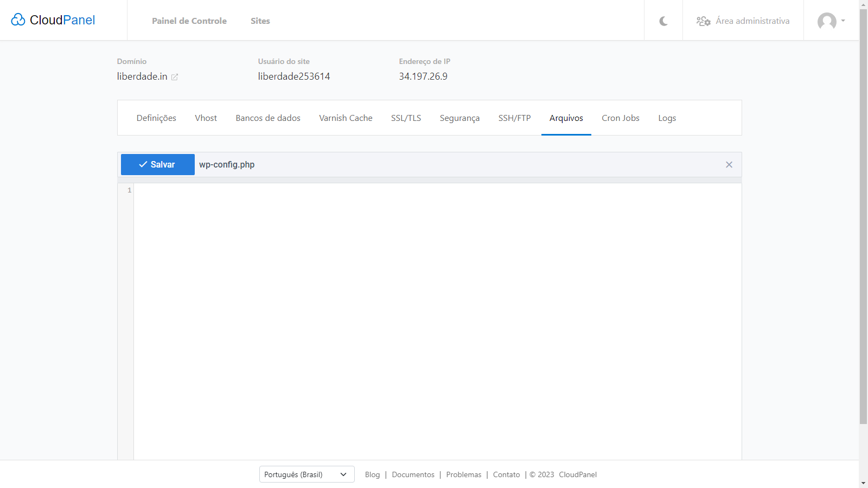Toggle dark mode with the moon icon
This screenshot has width=868, height=488.
(663, 20)
